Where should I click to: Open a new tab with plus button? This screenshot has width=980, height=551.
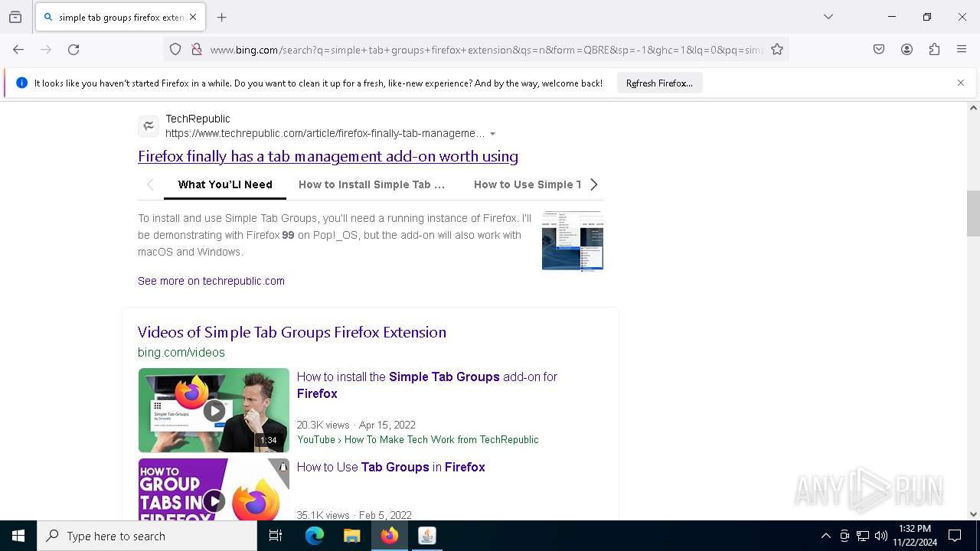click(222, 17)
